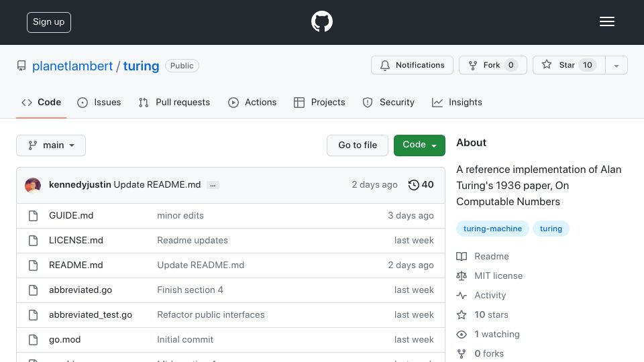
Task: Open 'minor edits' commit message
Action: pos(180,215)
